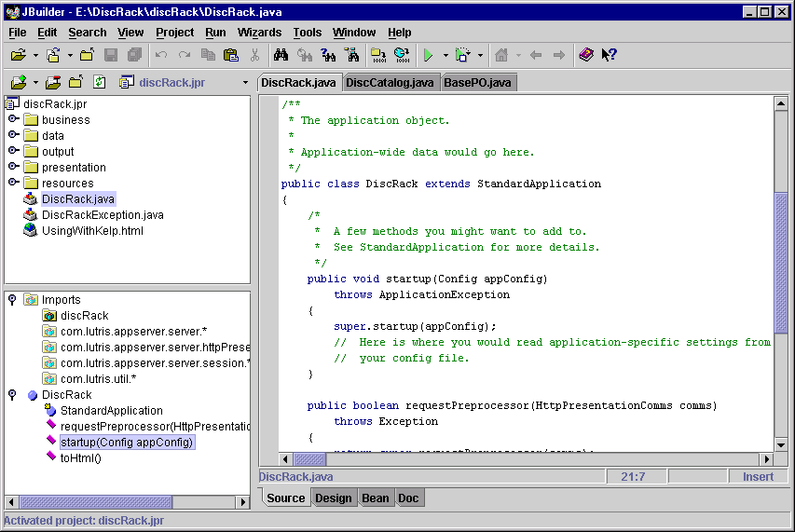Switch to the Design view tab

pyautogui.click(x=333, y=498)
